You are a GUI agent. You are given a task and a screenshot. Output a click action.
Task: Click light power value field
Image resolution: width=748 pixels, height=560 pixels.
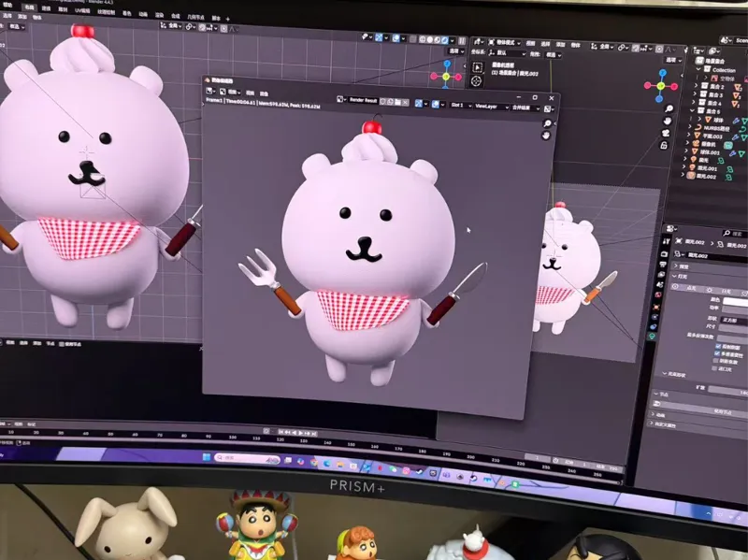pyautogui.click(x=734, y=310)
